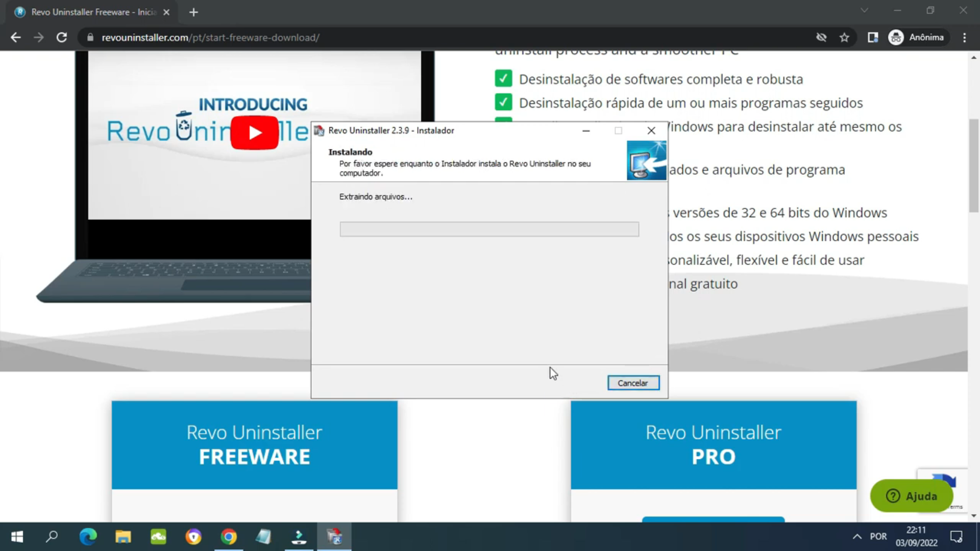980x551 pixels.
Task: Open File Explorer from the taskbar
Action: click(123, 537)
